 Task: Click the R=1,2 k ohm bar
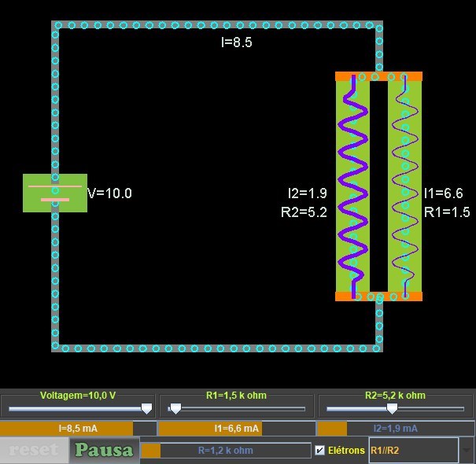[x=226, y=451]
